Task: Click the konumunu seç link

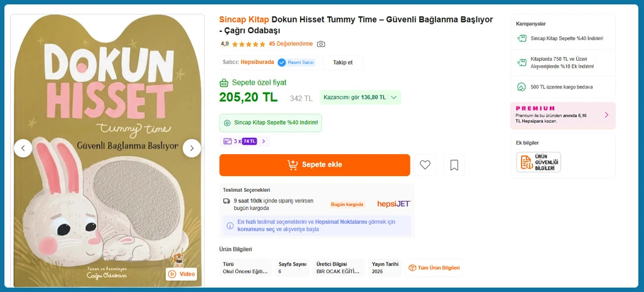Action: coord(256,229)
